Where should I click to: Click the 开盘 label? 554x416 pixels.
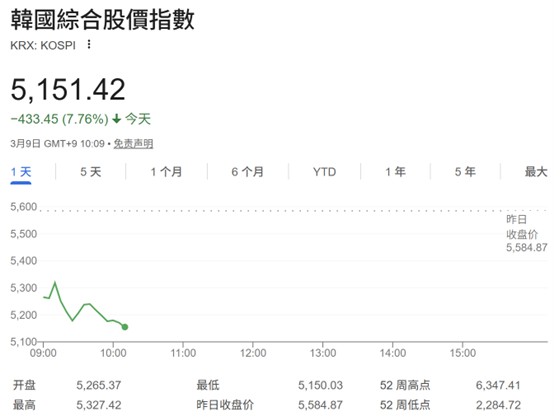point(24,385)
